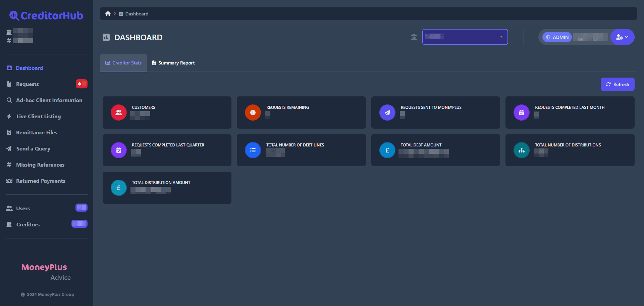The height and width of the screenshot is (306, 644).
Task: Click TOTAL NUMBER OF DISTRIBUTIONS label
Action: coord(568,145)
